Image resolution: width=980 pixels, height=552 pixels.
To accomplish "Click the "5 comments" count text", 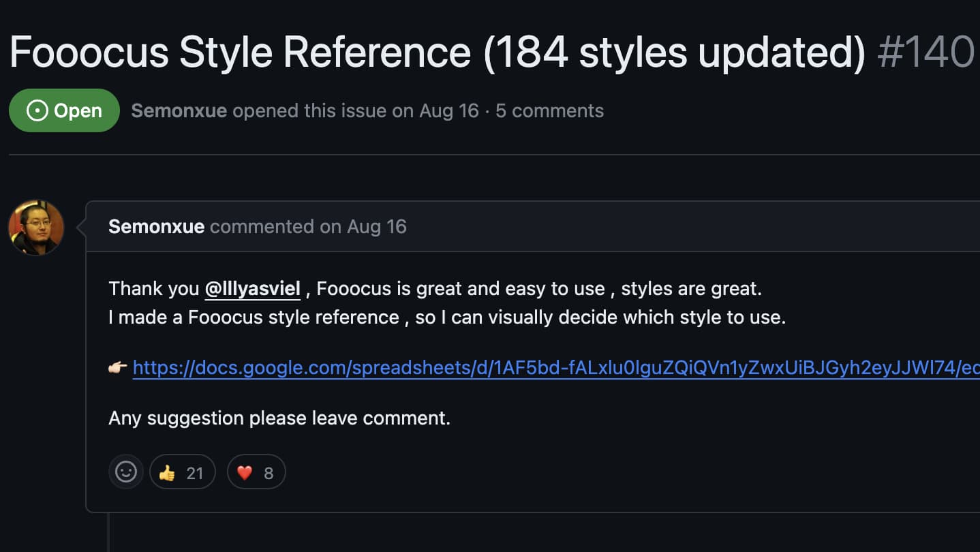I will pos(549,110).
